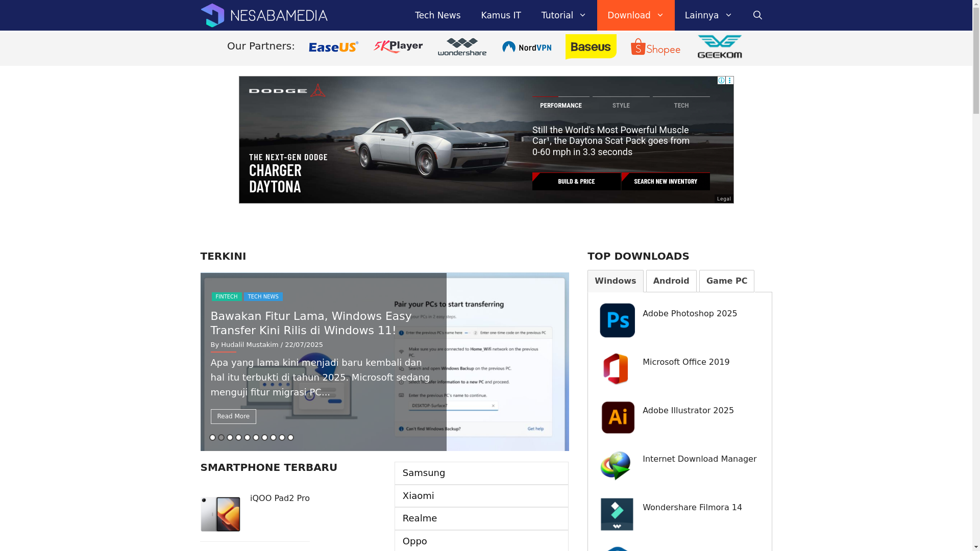The height and width of the screenshot is (551, 980).
Task: Open the Adobe Illustrator 2025 link
Action: 688,411
